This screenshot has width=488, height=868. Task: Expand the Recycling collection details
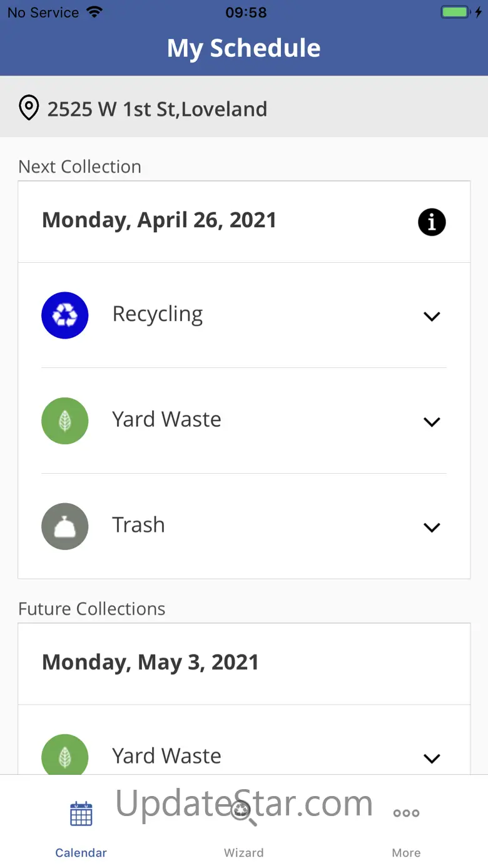[432, 317]
